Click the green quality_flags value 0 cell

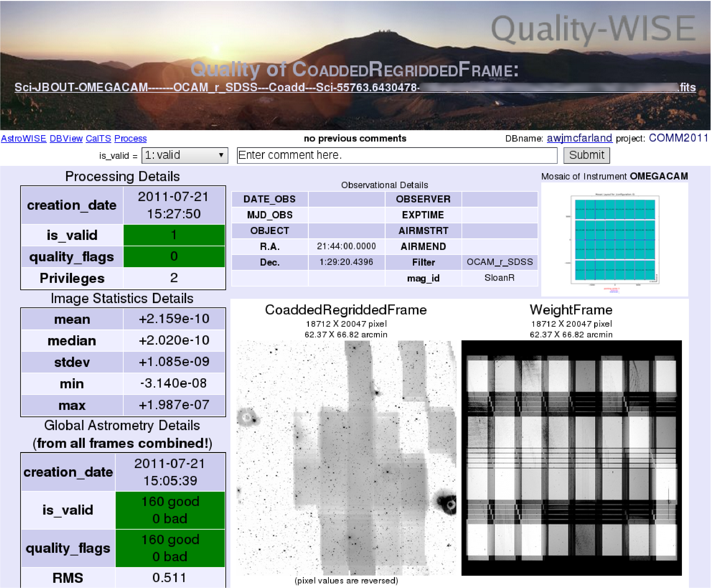point(174,256)
